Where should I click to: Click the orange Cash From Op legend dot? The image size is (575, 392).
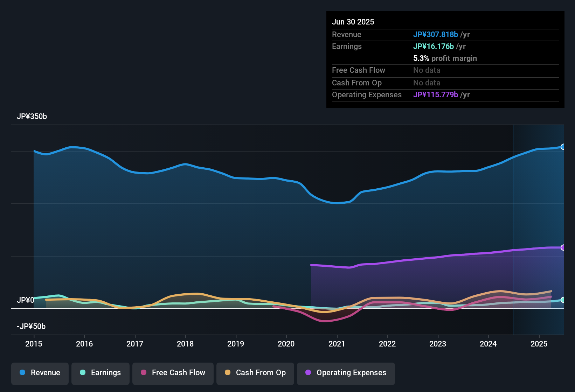(x=227, y=373)
